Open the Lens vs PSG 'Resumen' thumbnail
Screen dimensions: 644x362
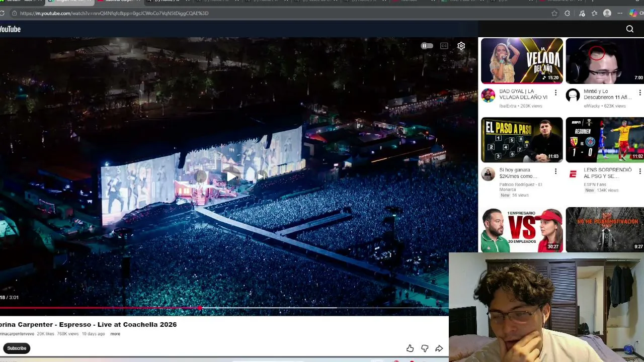coord(605,140)
